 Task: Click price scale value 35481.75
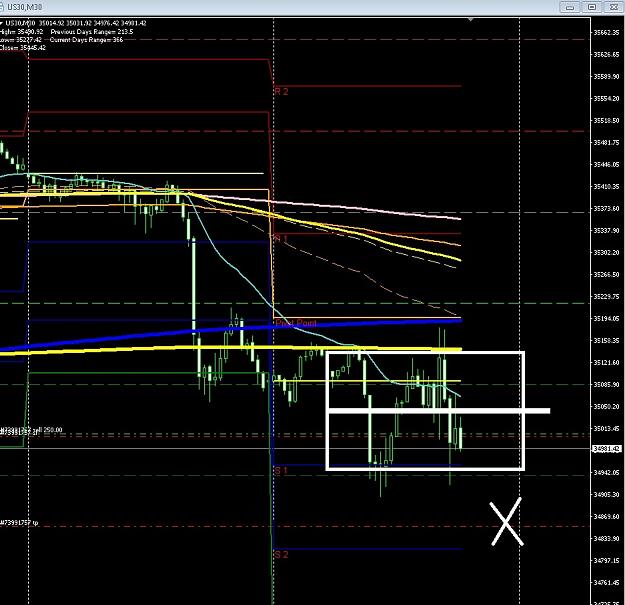point(607,142)
